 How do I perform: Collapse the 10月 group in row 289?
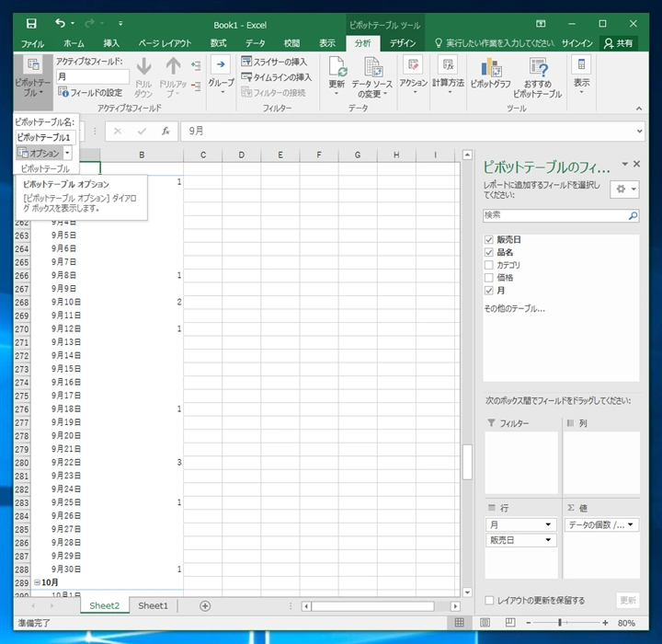[x=37, y=582]
